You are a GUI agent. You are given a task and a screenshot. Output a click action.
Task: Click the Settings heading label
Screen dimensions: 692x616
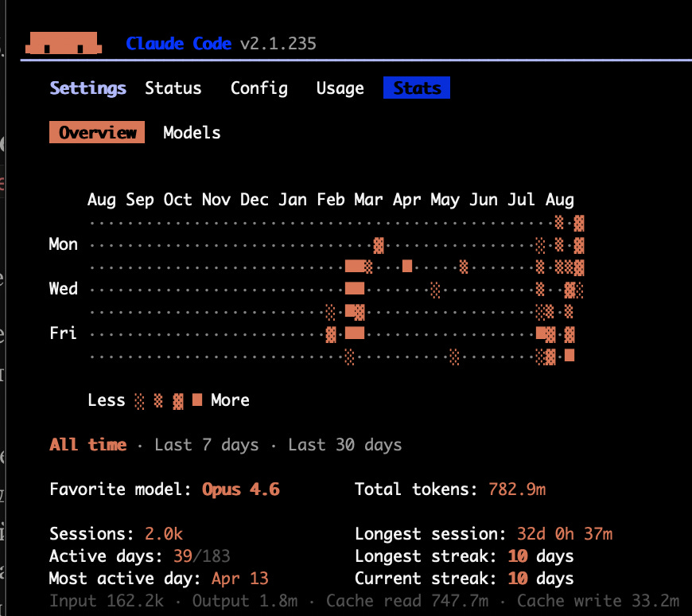point(87,88)
